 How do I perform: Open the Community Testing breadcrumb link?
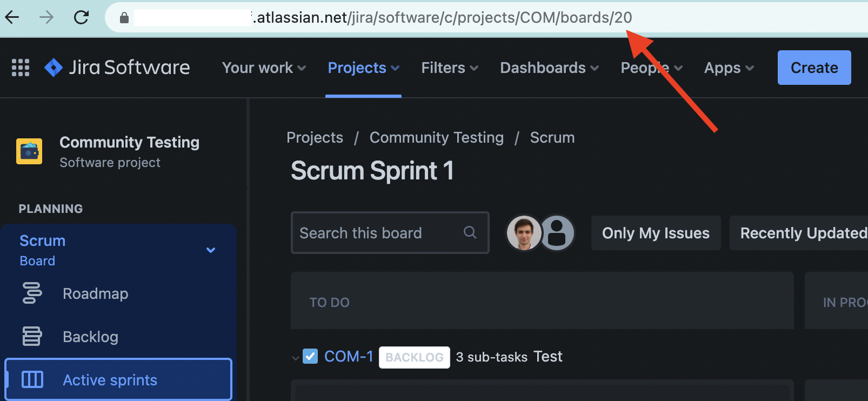pos(436,137)
